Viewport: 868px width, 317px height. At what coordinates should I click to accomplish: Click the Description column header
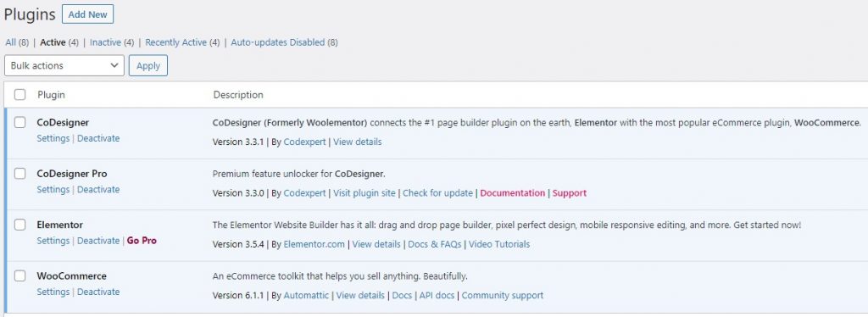pyautogui.click(x=238, y=95)
